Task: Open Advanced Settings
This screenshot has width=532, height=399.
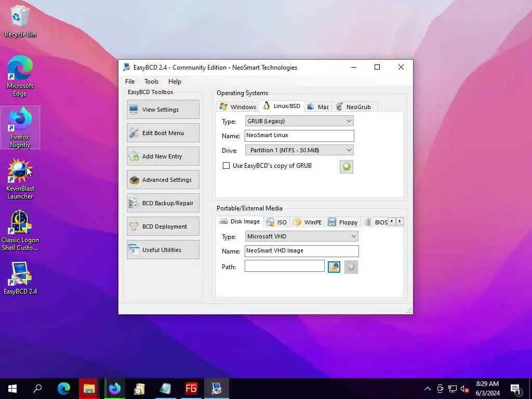Action: coord(163,180)
